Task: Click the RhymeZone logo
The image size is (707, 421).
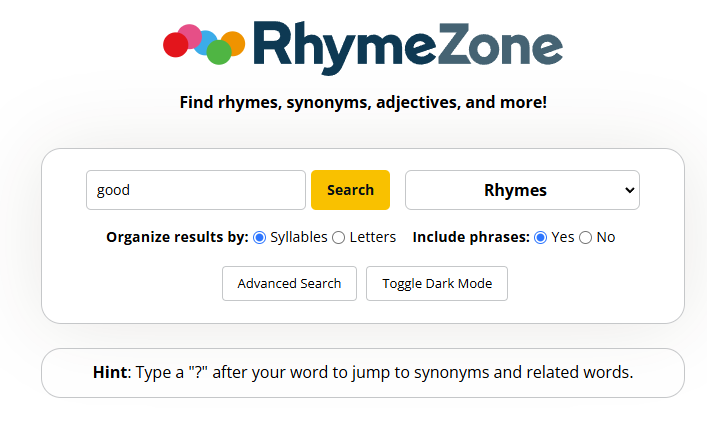Action: [363, 47]
